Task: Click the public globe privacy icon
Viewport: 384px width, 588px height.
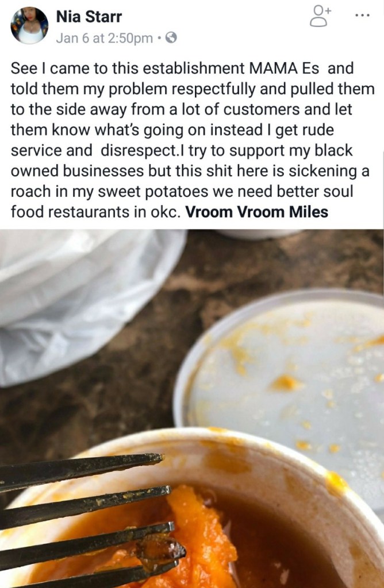Action: coord(171,38)
